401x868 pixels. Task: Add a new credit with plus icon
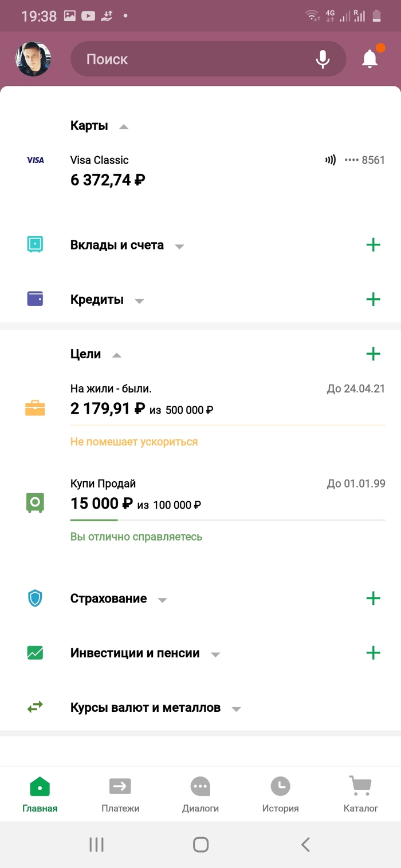(373, 299)
